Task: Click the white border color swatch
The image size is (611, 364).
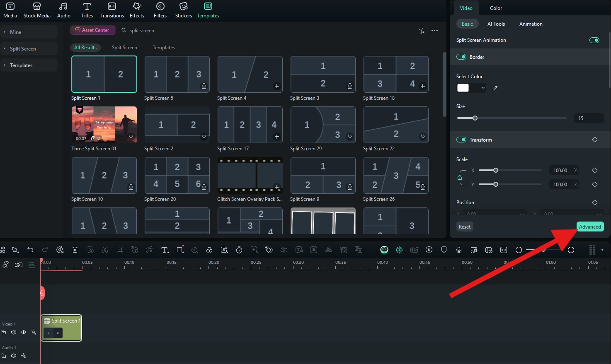Action: click(x=463, y=88)
